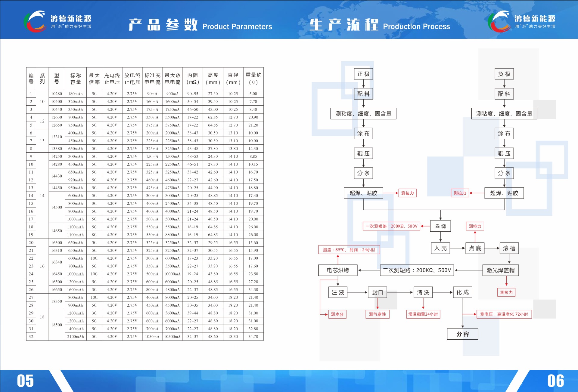Click the 注液 process box
The image size is (578, 392).
tap(338, 292)
